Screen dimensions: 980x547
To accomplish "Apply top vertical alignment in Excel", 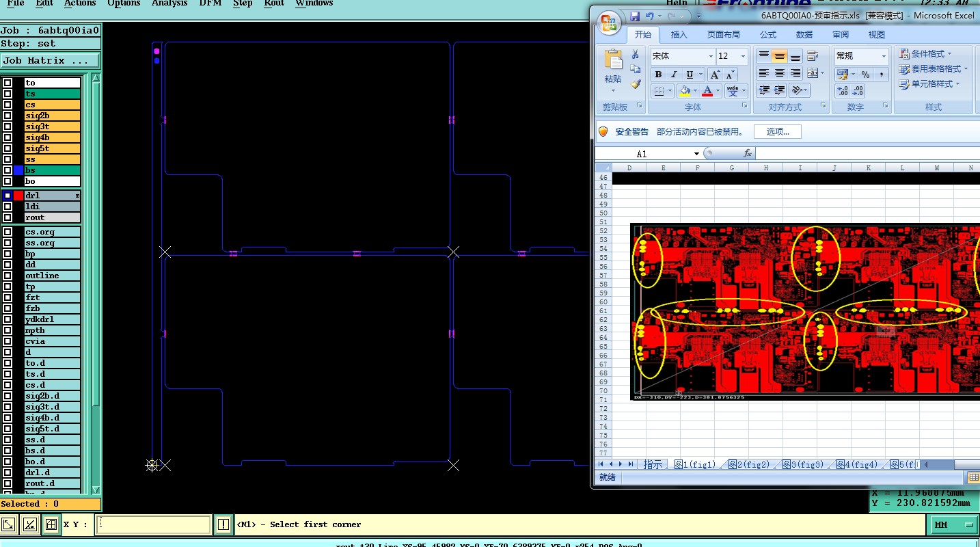I will point(764,56).
